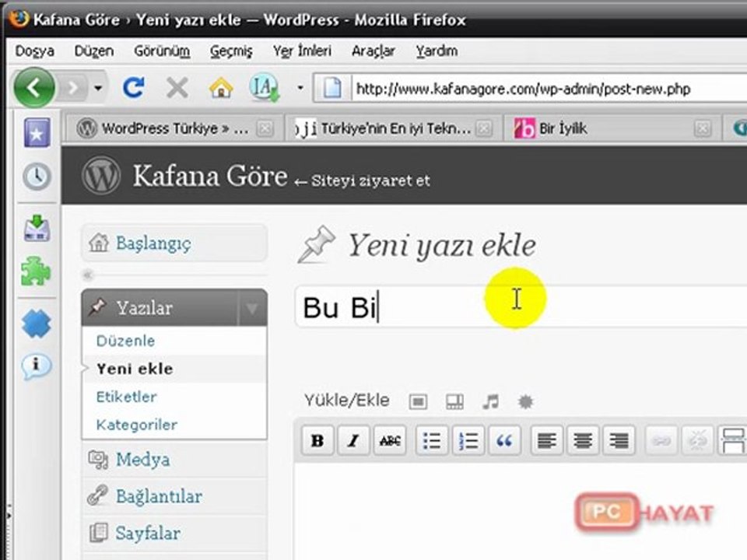Align text right in the editor

(x=619, y=440)
